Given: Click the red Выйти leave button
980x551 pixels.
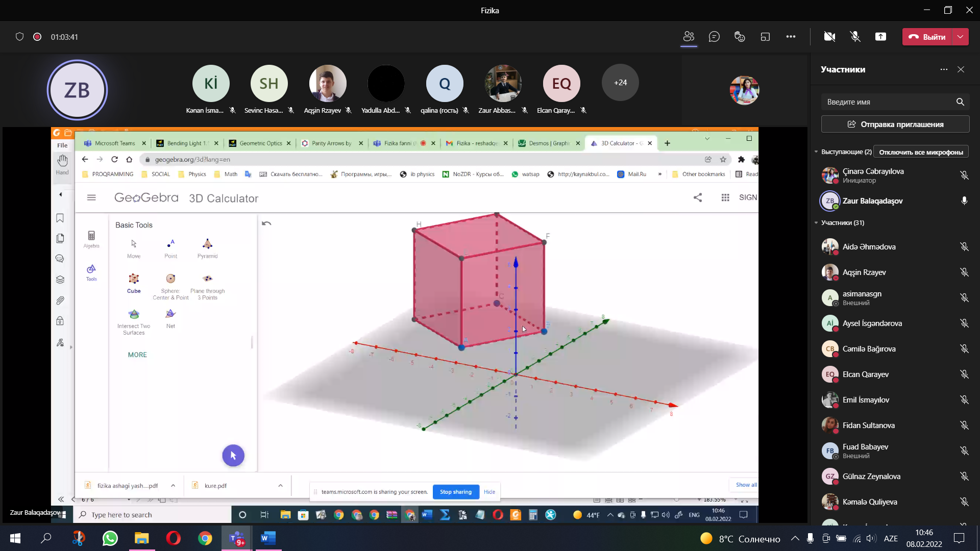Looking at the screenshot, I should (927, 37).
